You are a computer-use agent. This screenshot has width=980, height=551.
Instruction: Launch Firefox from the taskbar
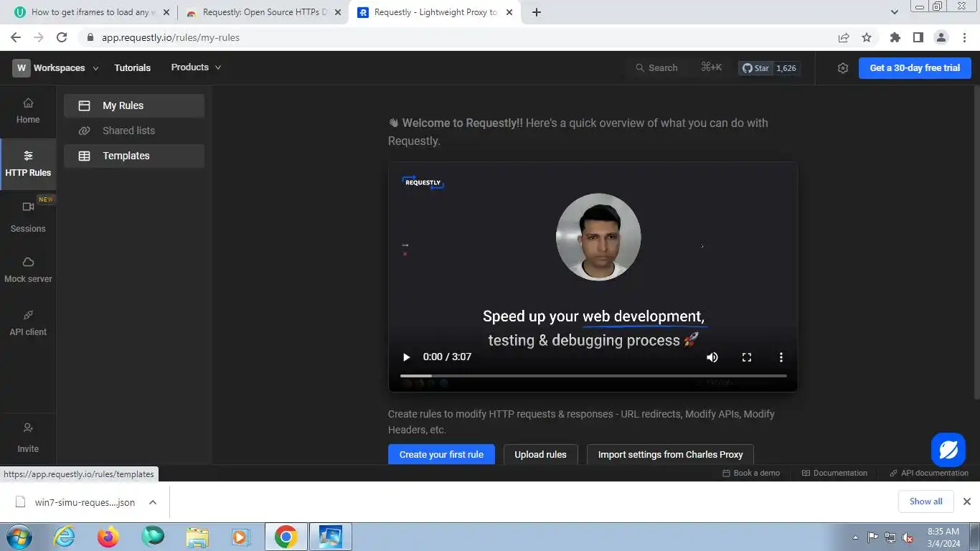point(108,537)
